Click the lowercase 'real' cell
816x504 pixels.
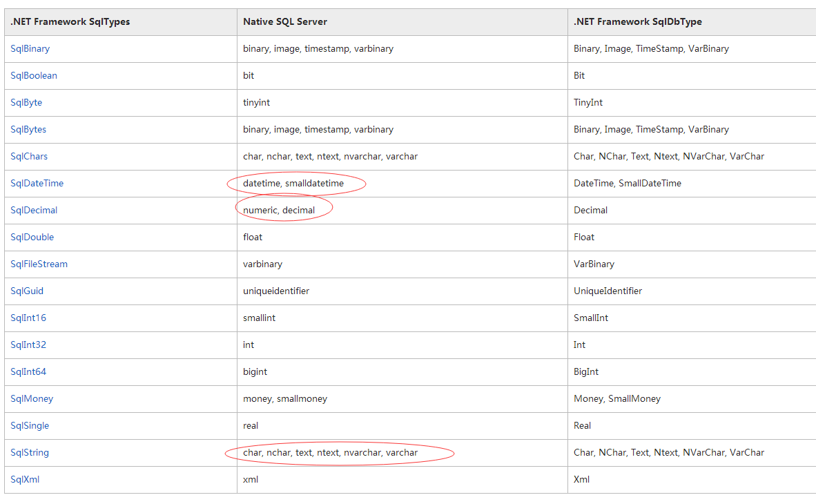[251, 426]
